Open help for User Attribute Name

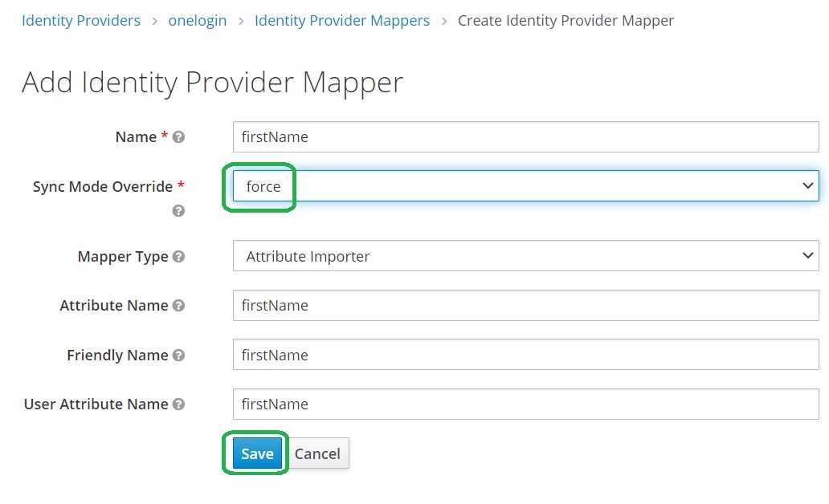point(178,404)
